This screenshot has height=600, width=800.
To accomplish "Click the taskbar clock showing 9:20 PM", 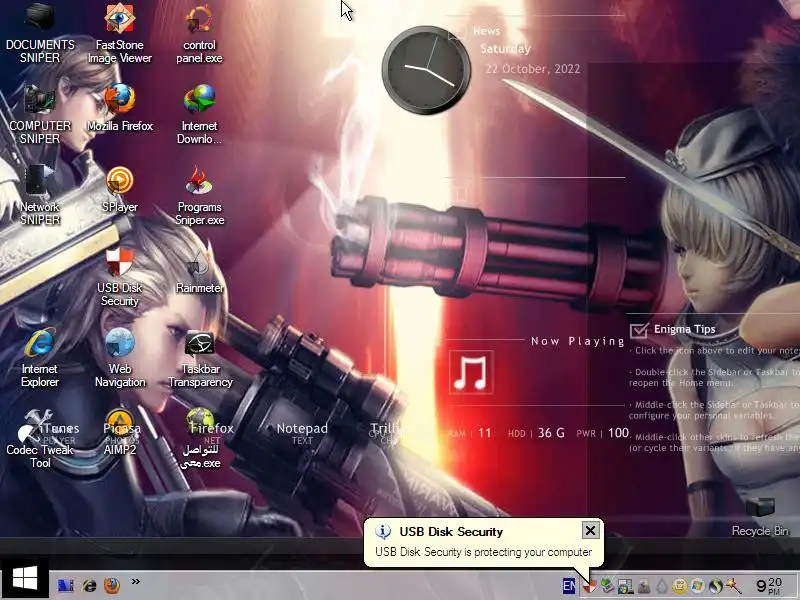I will point(769,586).
